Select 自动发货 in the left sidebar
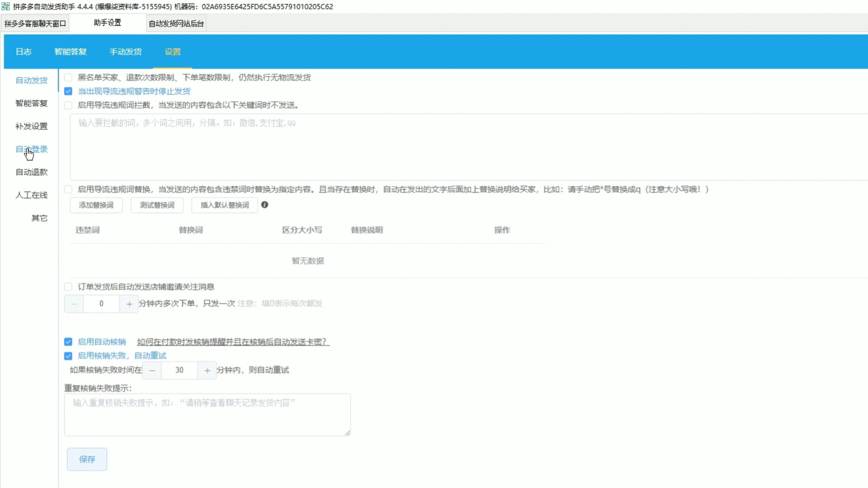Image resolution: width=868 pixels, height=488 pixels. pos(32,80)
